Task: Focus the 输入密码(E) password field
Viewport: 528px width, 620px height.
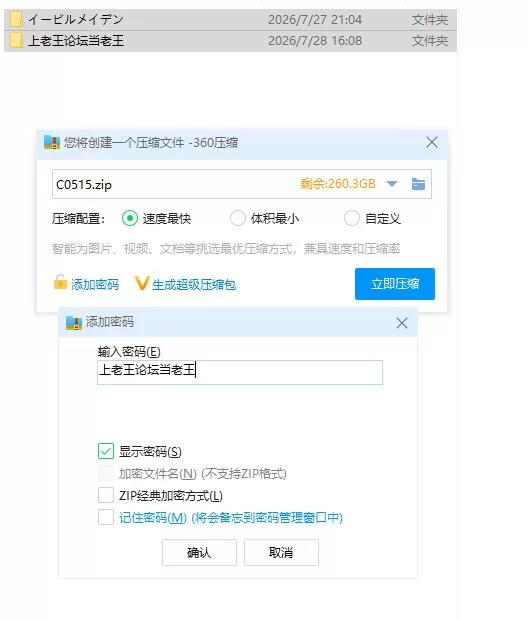Action: (x=240, y=372)
